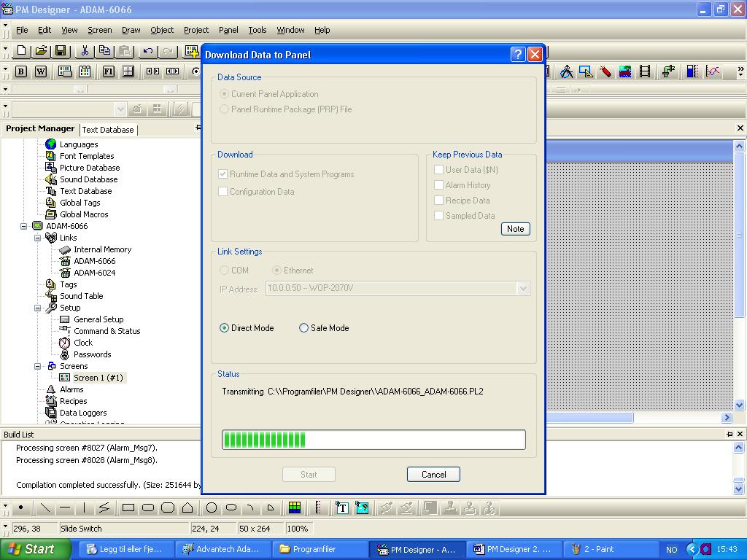Click the function key 'F1' toolbar icon
This screenshot has height=560, width=747.
point(109,71)
